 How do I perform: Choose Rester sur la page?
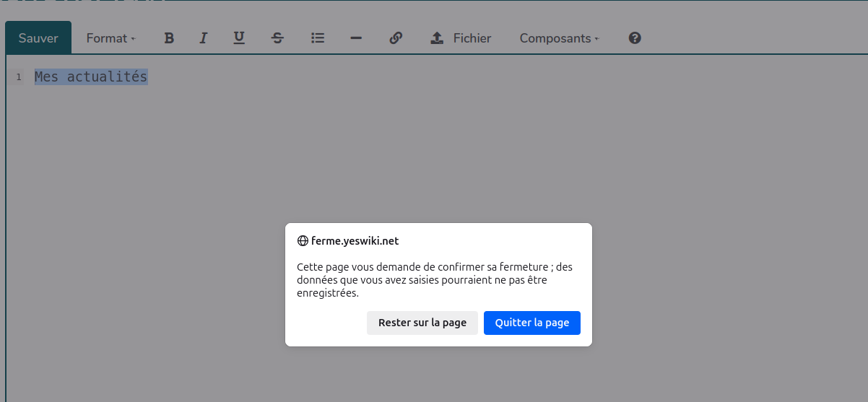tap(422, 323)
